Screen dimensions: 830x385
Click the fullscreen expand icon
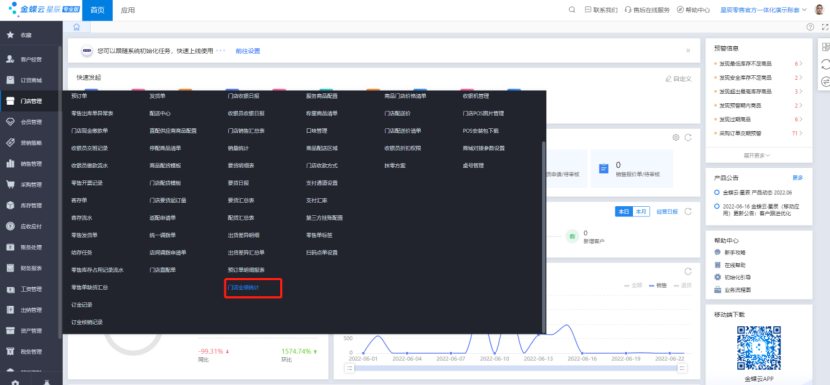(x=825, y=27)
